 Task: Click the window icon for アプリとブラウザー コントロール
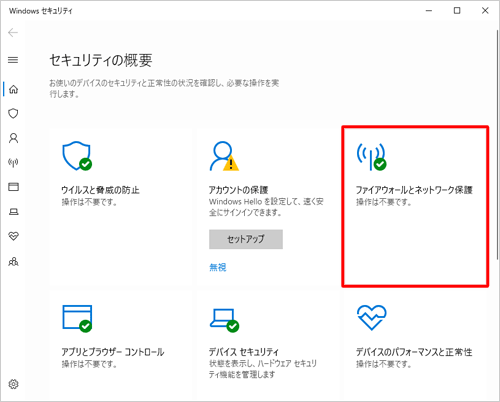(x=77, y=318)
